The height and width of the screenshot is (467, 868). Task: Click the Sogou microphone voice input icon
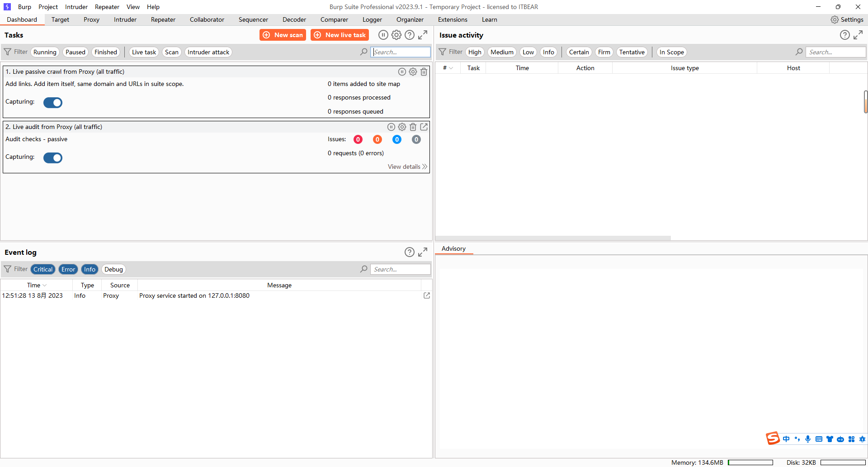[x=808, y=439]
